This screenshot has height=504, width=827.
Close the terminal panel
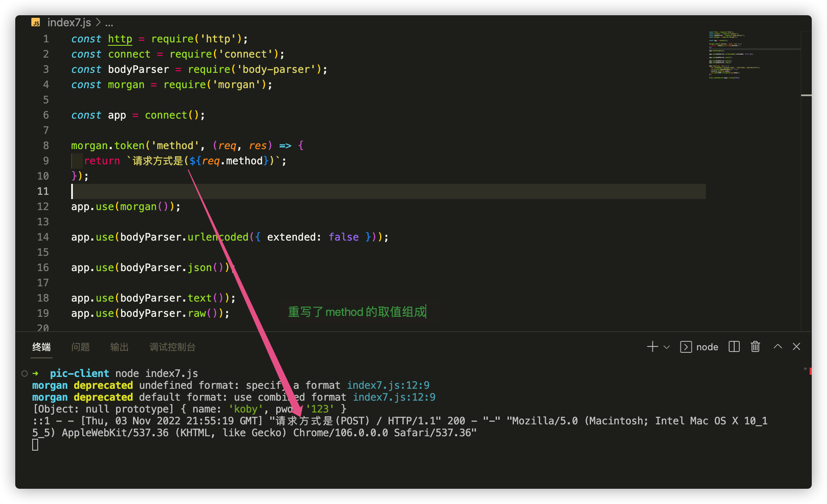(x=796, y=346)
